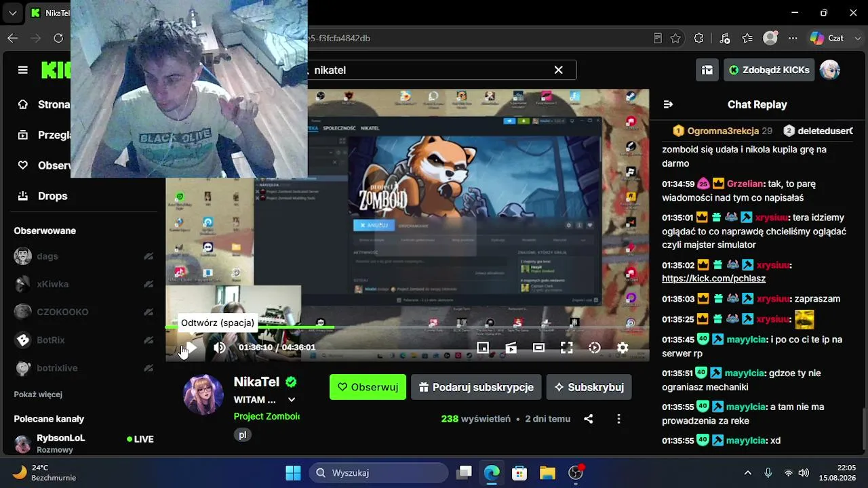Expand the WITAM stream title
Image resolution: width=868 pixels, height=488 pixels.
coord(292,400)
